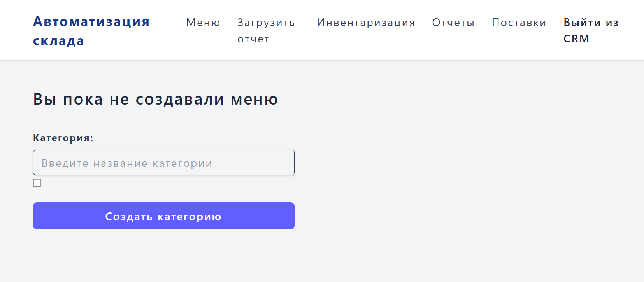Click inside the Введите название категории field
Image resolution: width=644 pixels, height=282 pixels.
[x=163, y=162]
